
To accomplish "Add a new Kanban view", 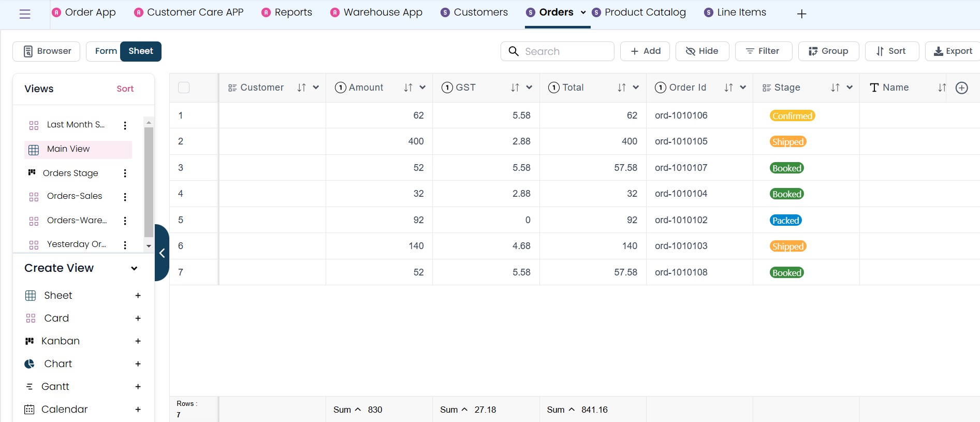I will pyautogui.click(x=138, y=341).
